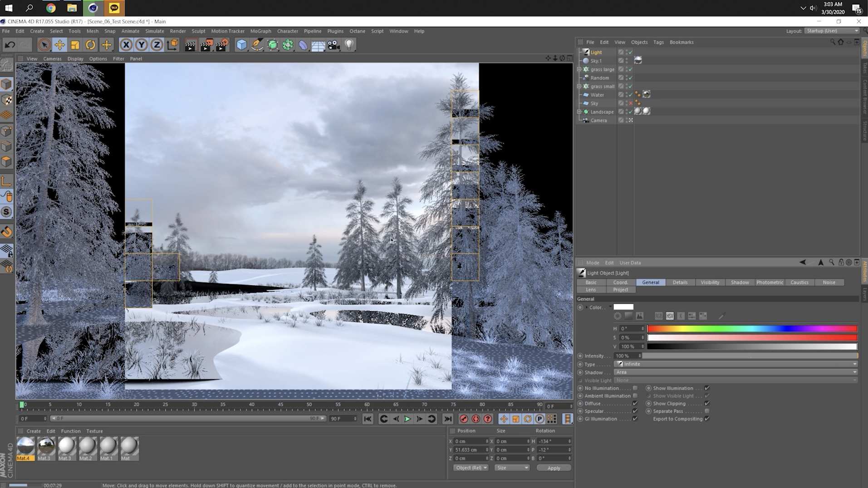Select the cube primitive icon
This screenshot has height=488, width=868.
[x=241, y=44]
